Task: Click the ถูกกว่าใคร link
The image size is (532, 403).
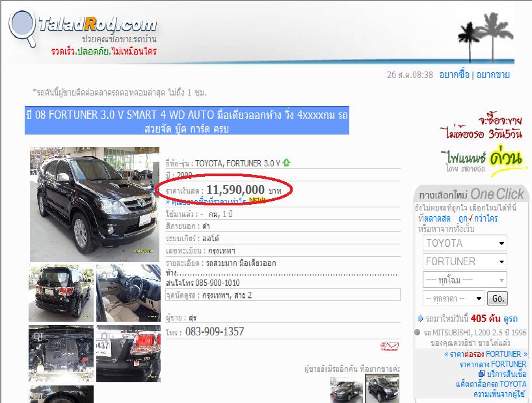Action: 478,218
